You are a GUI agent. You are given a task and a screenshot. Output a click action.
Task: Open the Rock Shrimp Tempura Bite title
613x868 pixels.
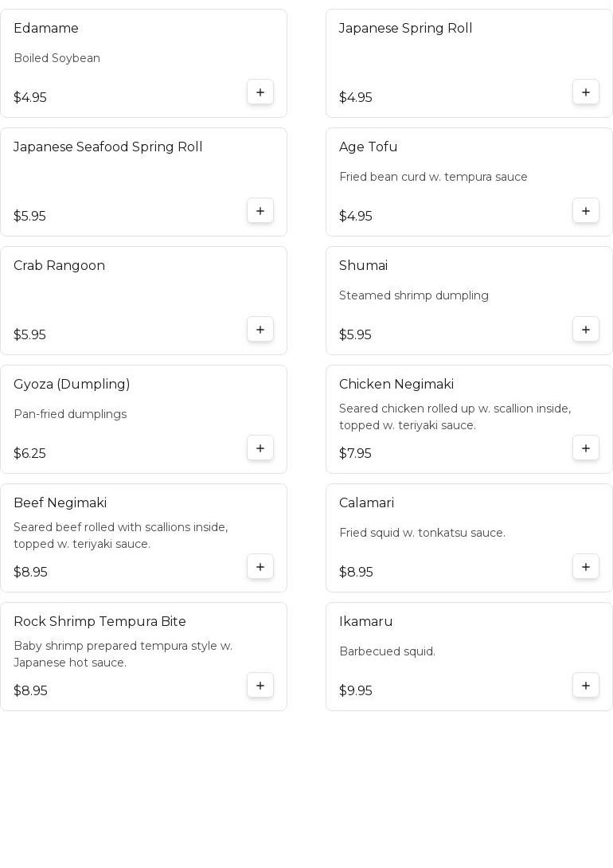coord(100,622)
